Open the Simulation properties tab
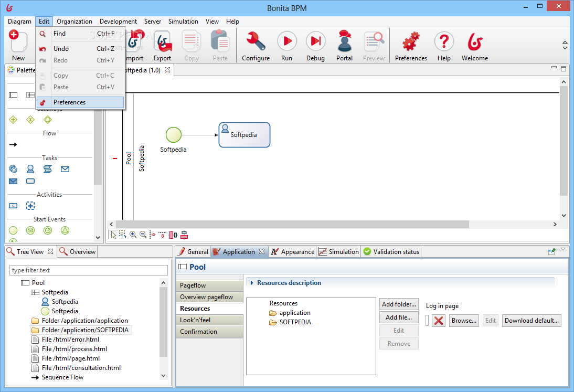 pyautogui.click(x=338, y=251)
